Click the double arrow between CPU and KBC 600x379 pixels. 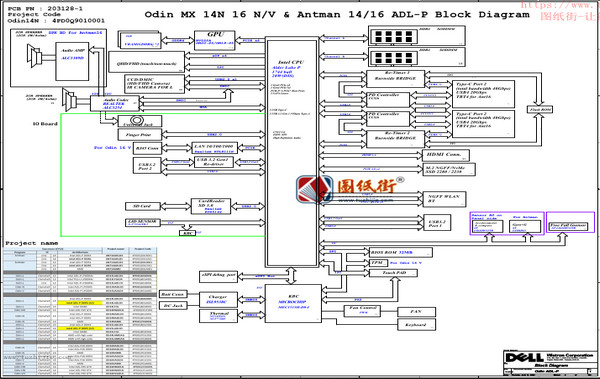(x=292, y=275)
